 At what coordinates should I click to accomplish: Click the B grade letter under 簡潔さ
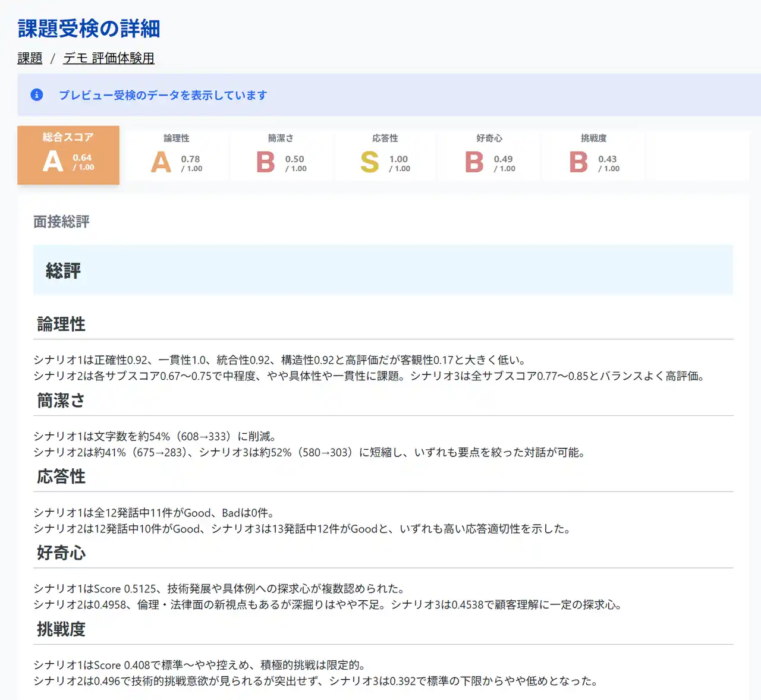[265, 162]
